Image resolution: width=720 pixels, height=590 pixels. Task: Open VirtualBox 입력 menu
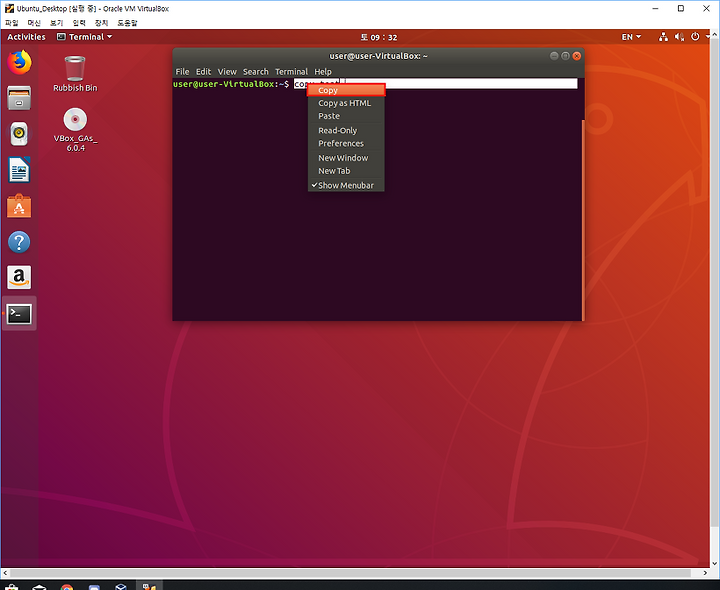(x=79, y=22)
